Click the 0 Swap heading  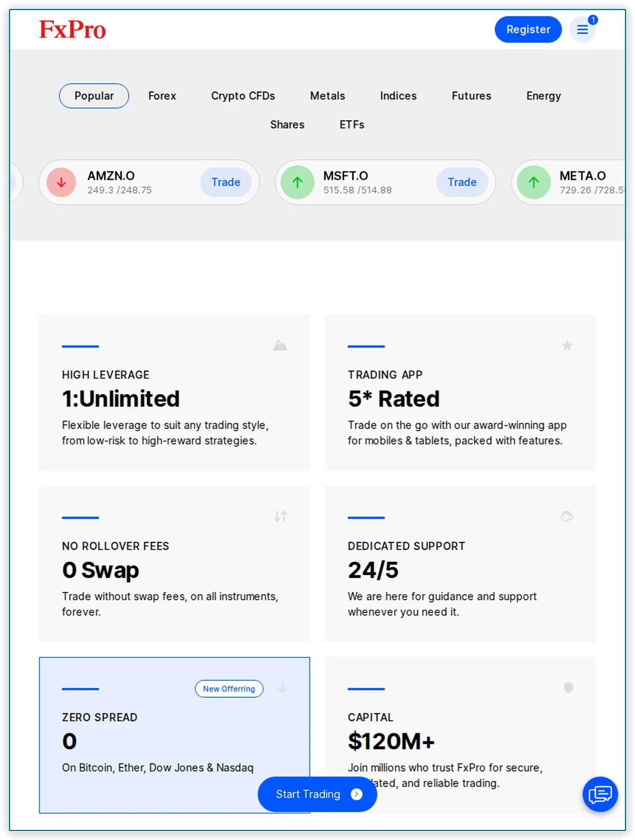click(x=101, y=570)
